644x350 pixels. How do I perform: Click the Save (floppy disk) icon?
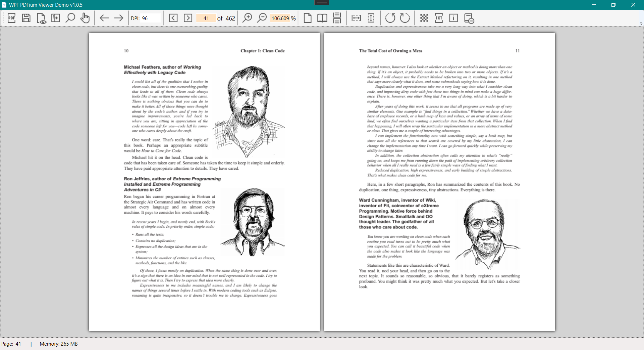[x=26, y=18]
